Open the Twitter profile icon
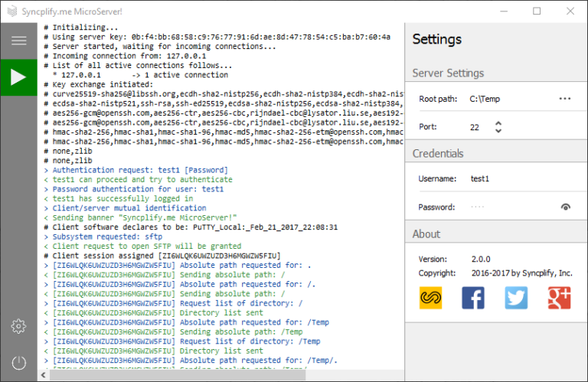Screen dimensions: 588x382 click(x=516, y=298)
